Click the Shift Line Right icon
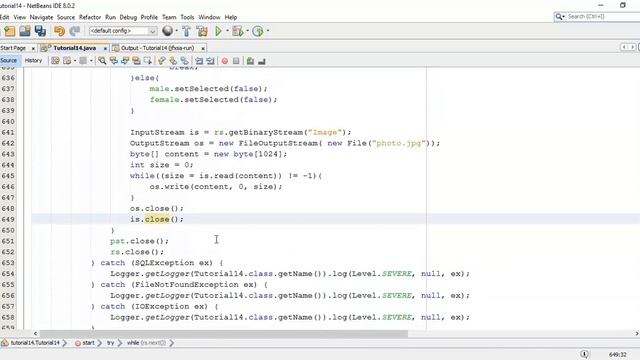Screen dimensions: 640x360 tap(210, 61)
